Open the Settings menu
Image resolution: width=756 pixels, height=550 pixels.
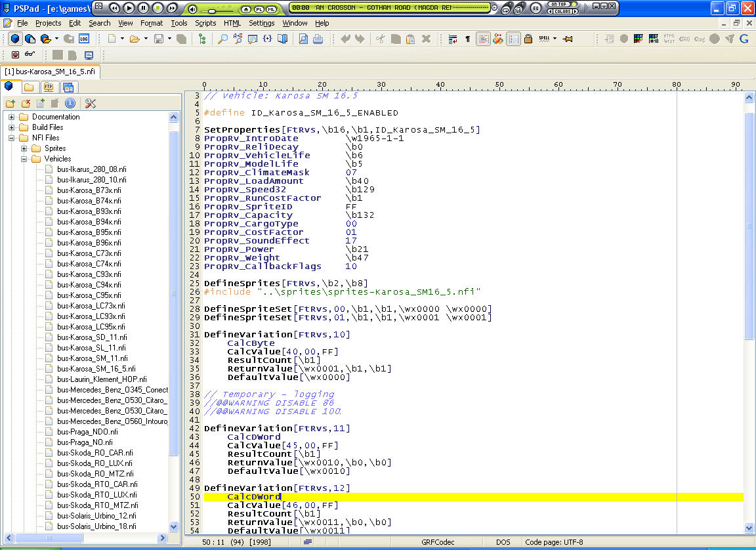click(262, 23)
